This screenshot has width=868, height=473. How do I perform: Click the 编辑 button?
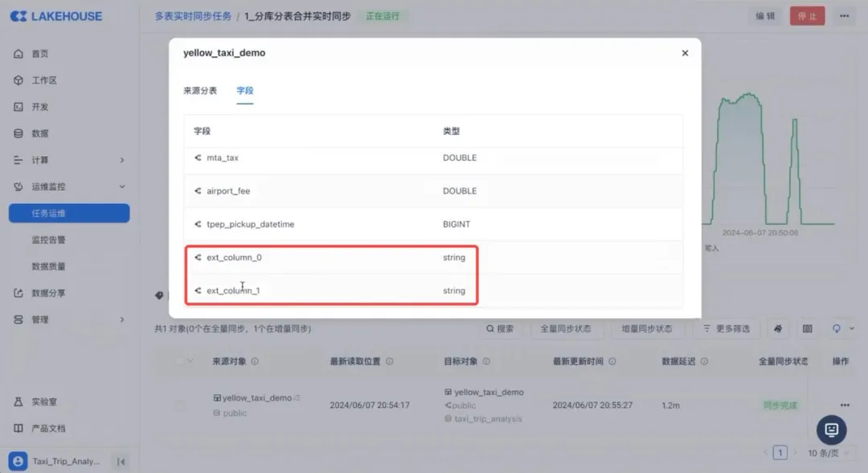(x=765, y=16)
